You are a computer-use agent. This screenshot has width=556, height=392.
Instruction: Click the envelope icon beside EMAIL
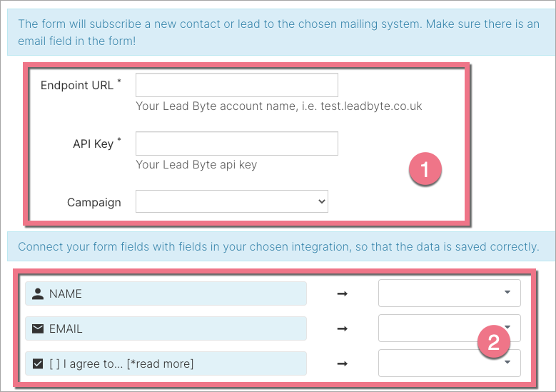tap(37, 328)
